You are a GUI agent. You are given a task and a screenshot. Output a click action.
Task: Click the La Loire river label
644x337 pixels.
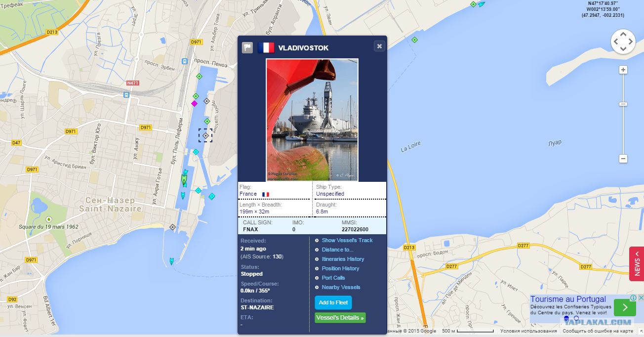pos(411,147)
